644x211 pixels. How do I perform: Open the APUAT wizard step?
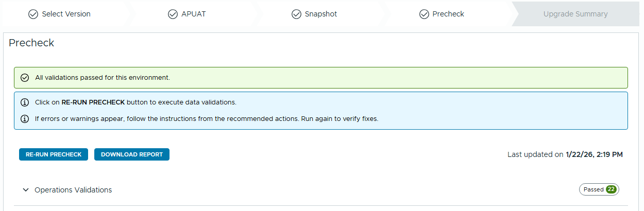[x=194, y=14]
